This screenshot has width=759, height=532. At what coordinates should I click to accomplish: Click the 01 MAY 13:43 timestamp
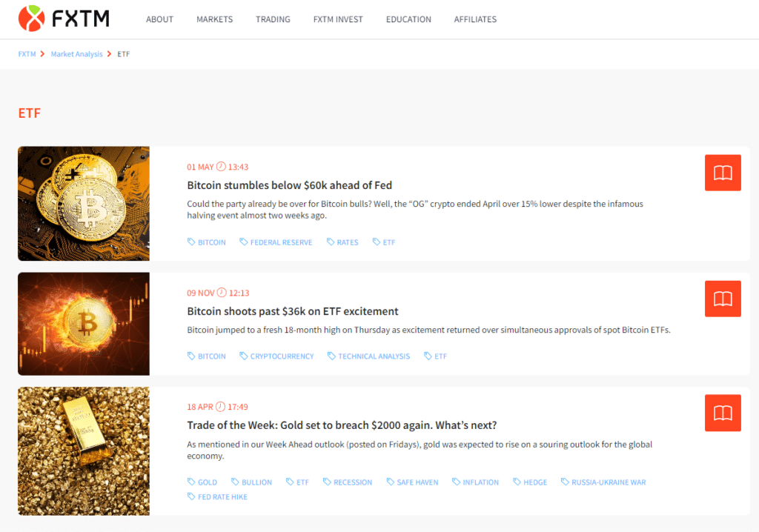(217, 167)
